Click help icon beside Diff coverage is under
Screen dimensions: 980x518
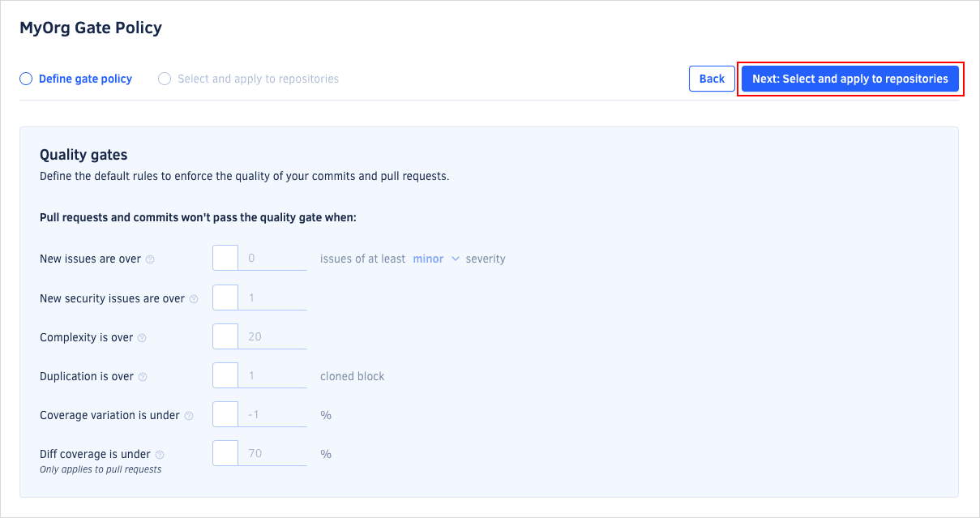coord(160,455)
